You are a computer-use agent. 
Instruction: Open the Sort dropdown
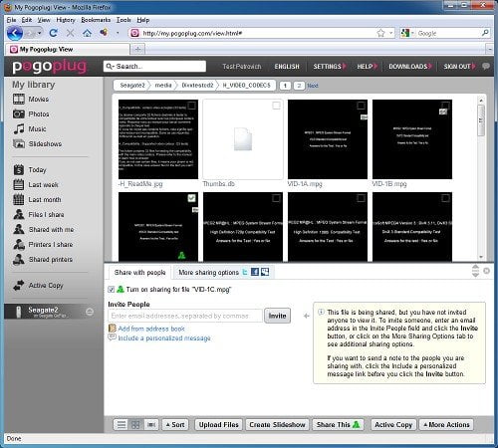click(x=174, y=425)
